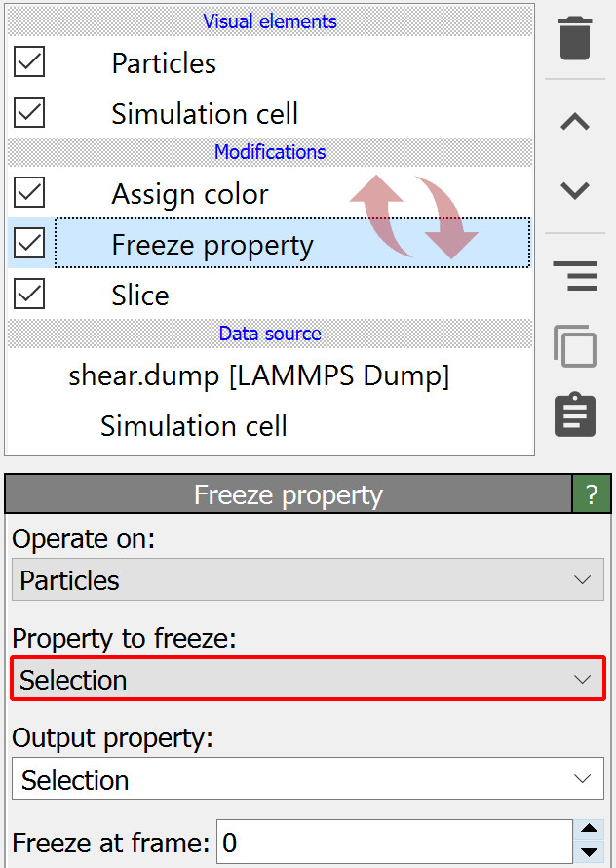This screenshot has width=616, height=868.
Task: Toggle the Freeze property modifier checkbox
Action: (29, 244)
